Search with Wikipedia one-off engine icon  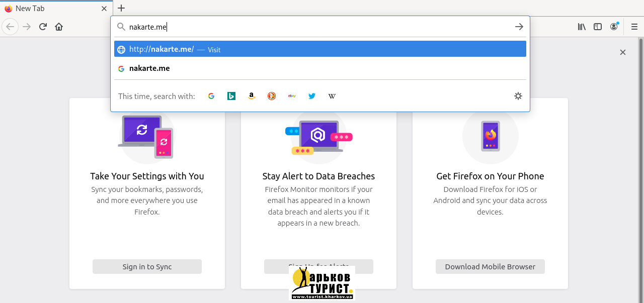(x=332, y=96)
